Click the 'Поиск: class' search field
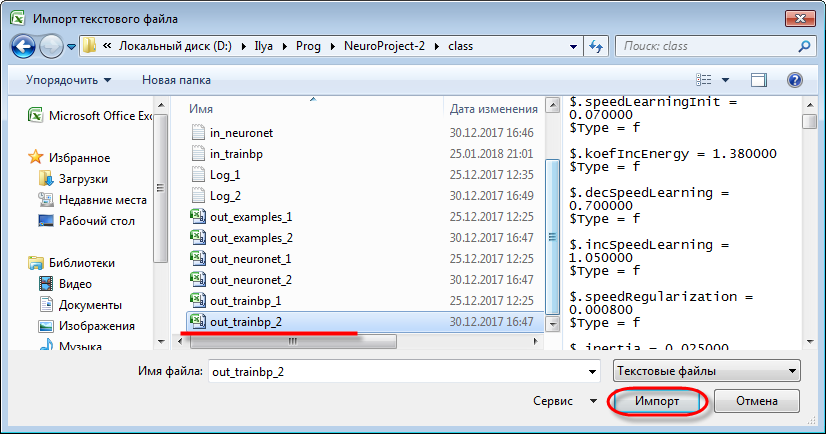826x434 pixels. (x=714, y=46)
